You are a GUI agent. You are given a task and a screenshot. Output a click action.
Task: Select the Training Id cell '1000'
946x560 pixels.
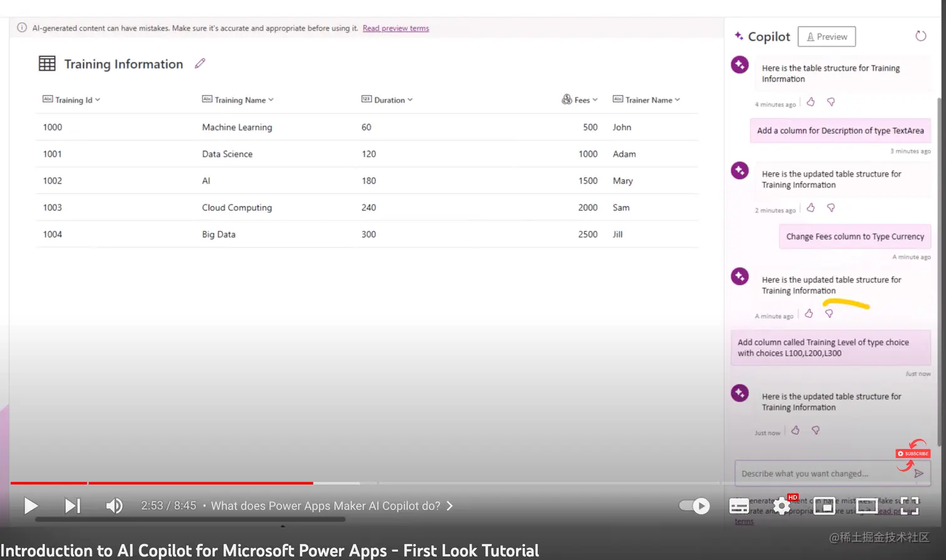coord(53,127)
